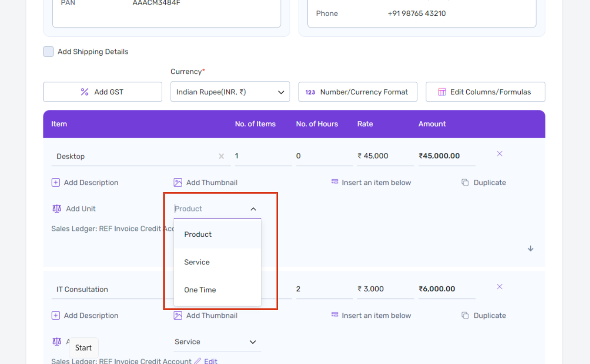Open the Service type dropdown for IT Consultation

(218, 342)
